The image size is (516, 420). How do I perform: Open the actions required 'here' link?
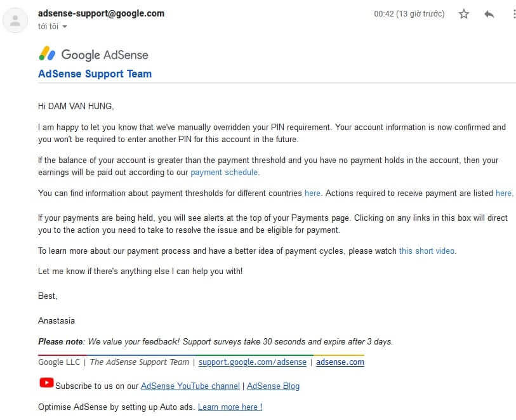tap(503, 193)
